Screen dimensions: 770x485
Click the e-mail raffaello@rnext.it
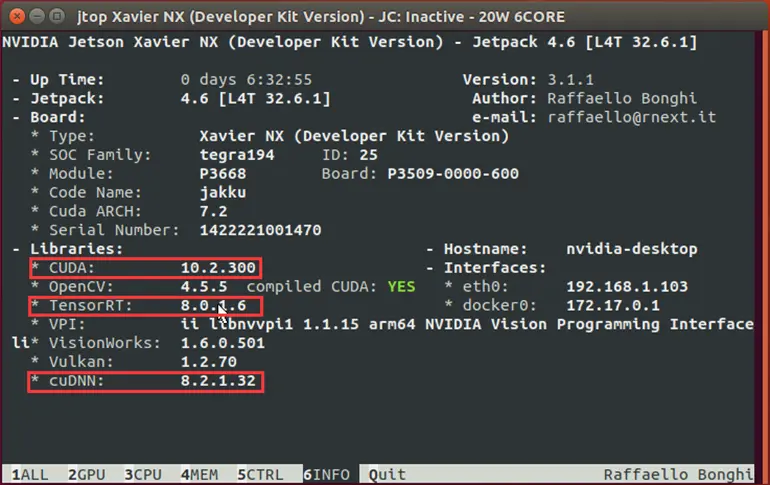pos(632,117)
